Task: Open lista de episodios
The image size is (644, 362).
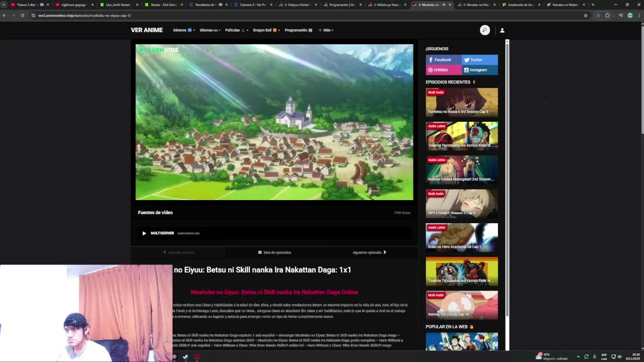Action: [x=274, y=252]
